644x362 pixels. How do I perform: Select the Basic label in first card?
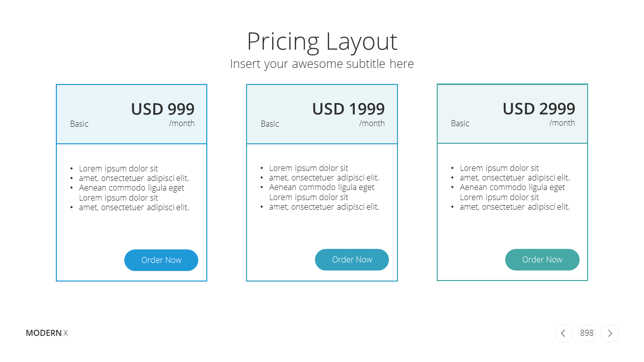(79, 124)
